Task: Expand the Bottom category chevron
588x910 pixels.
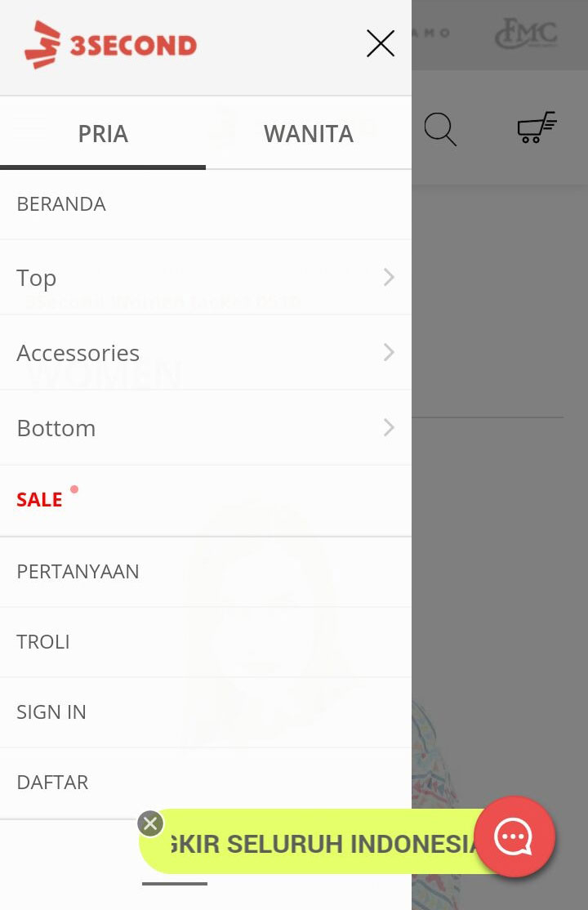Action: tap(389, 428)
